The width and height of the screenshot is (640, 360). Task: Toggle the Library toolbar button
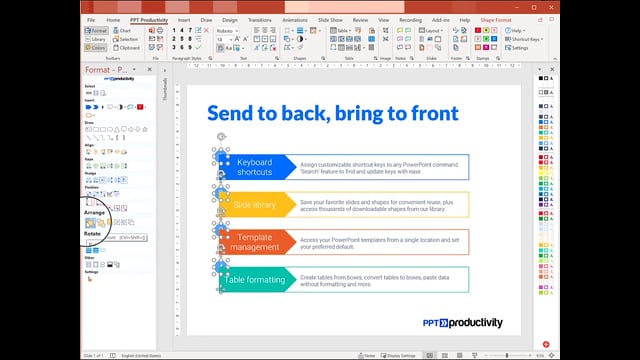tap(96, 39)
